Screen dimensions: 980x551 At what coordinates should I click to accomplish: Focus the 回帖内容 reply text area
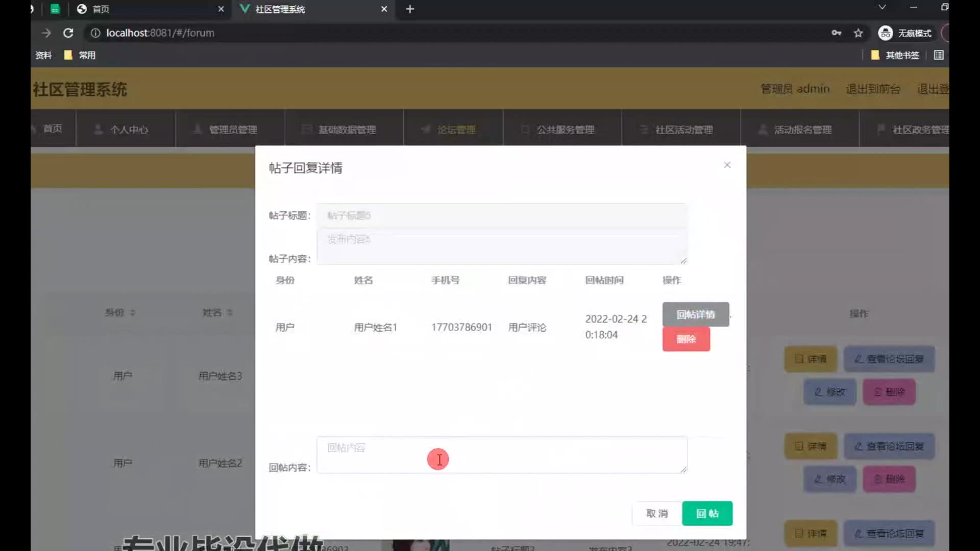click(501, 455)
